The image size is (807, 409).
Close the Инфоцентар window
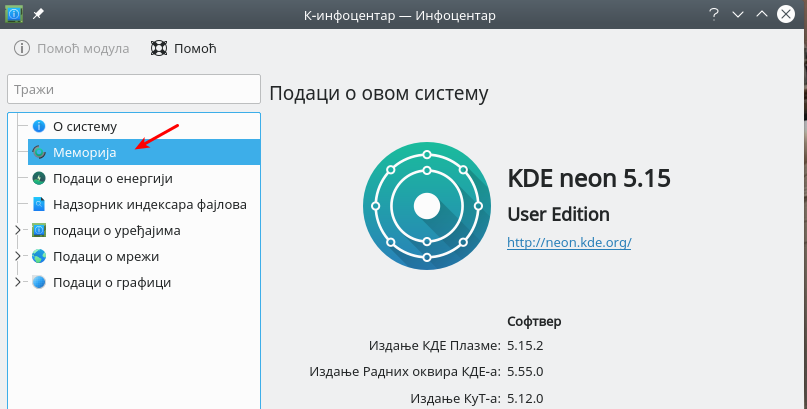(x=786, y=14)
